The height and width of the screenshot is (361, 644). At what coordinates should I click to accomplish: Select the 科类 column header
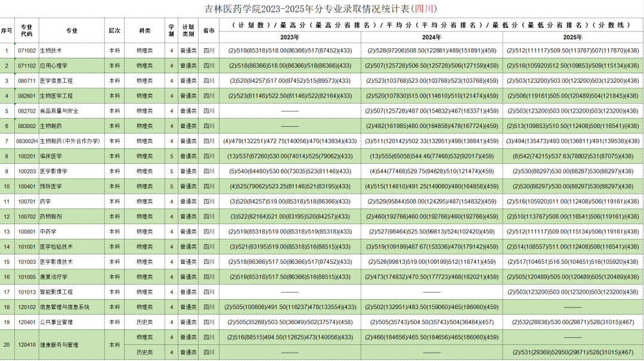pyautogui.click(x=144, y=31)
